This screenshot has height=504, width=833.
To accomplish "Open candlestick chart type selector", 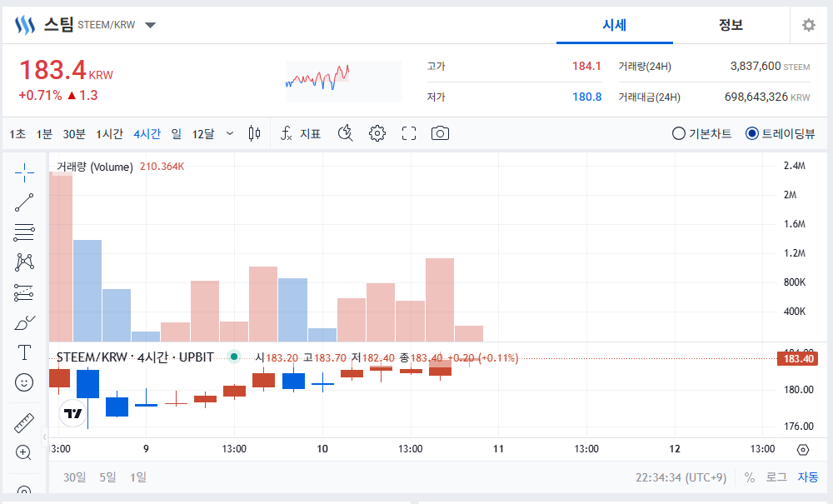I will pyautogui.click(x=254, y=133).
